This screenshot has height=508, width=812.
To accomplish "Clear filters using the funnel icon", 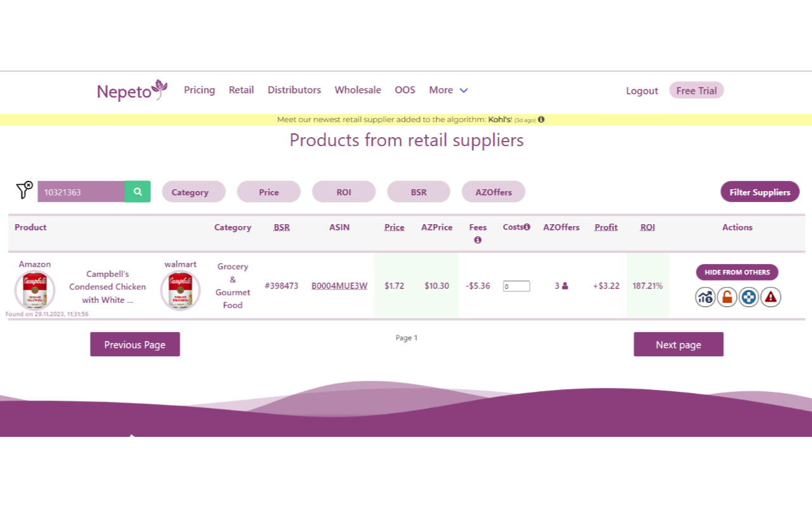I will [24, 190].
